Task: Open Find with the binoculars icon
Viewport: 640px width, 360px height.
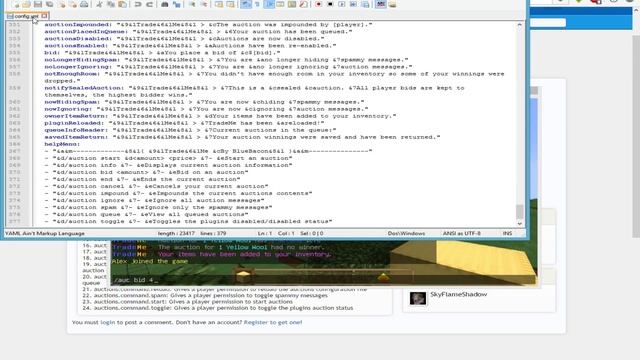Action: point(165,4)
